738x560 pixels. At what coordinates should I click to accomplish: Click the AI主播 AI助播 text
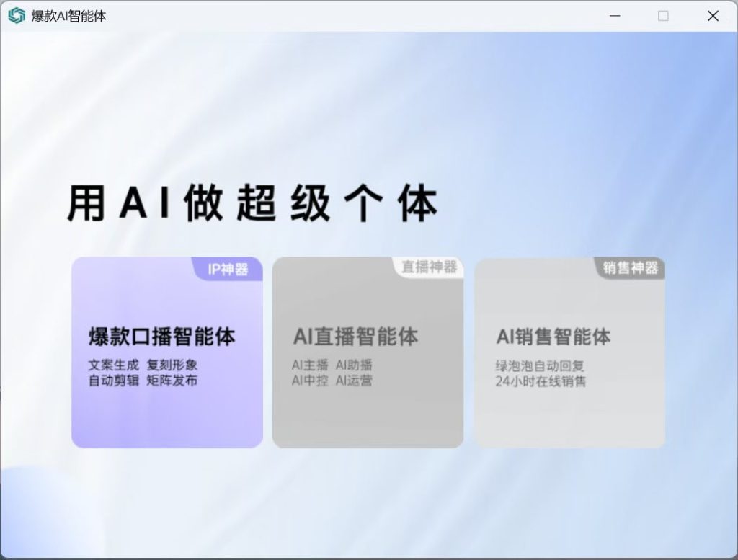[x=332, y=365]
